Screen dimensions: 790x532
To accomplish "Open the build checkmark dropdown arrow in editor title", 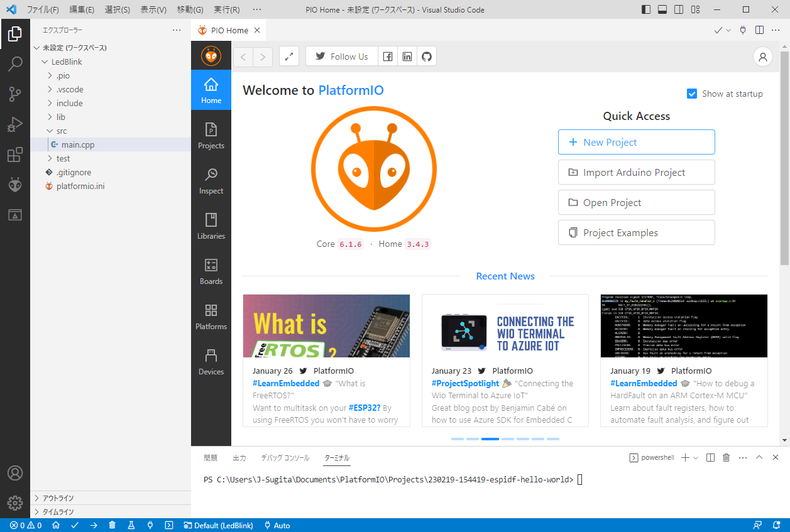I will point(729,30).
